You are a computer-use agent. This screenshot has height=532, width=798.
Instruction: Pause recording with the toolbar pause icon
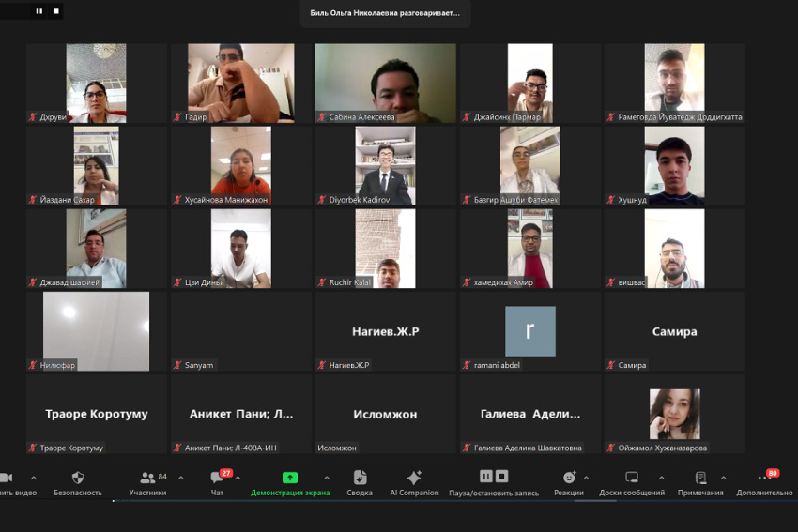click(x=484, y=477)
